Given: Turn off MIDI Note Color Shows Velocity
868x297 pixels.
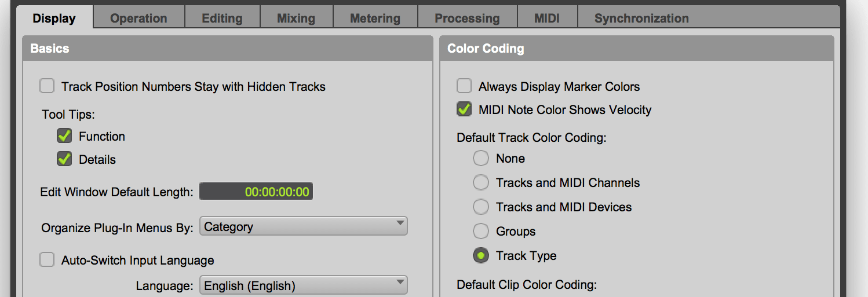Looking at the screenshot, I should tap(464, 110).
